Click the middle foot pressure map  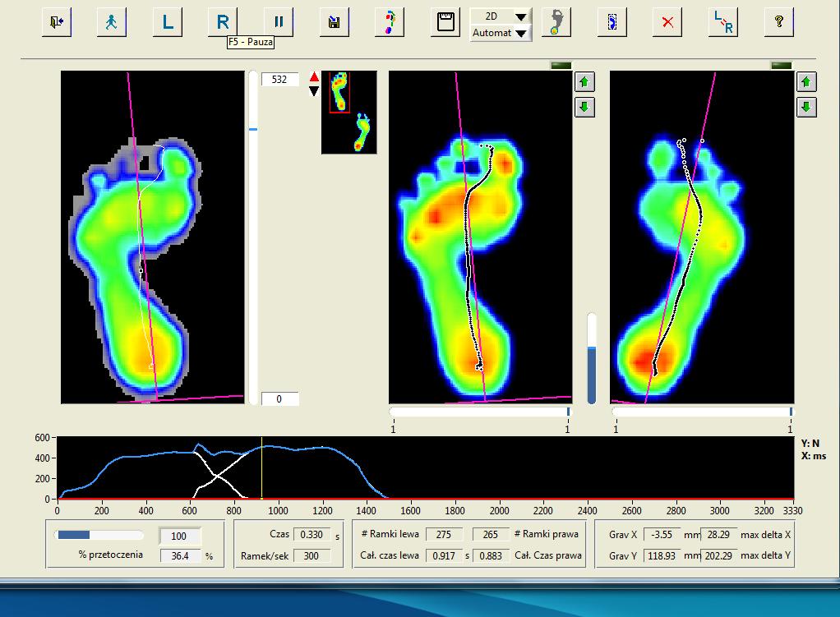tap(481, 237)
